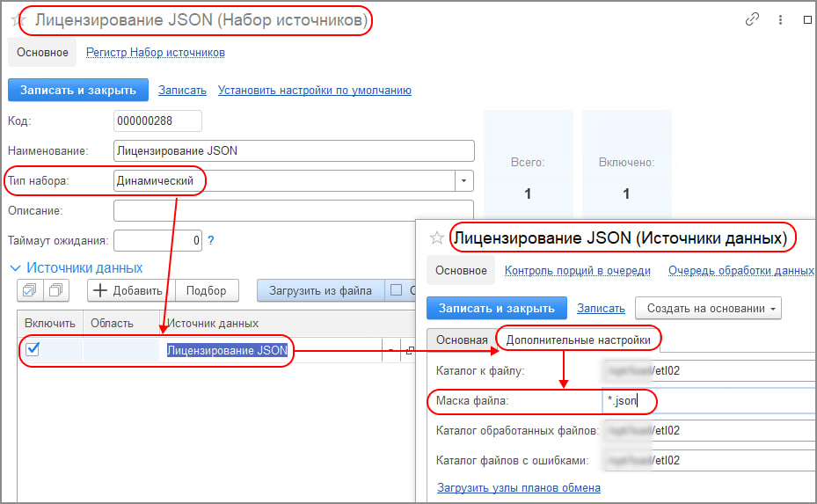Screen dimensions: 817x504
Task: Collapse the Источники данных section
Action: click(x=15, y=267)
